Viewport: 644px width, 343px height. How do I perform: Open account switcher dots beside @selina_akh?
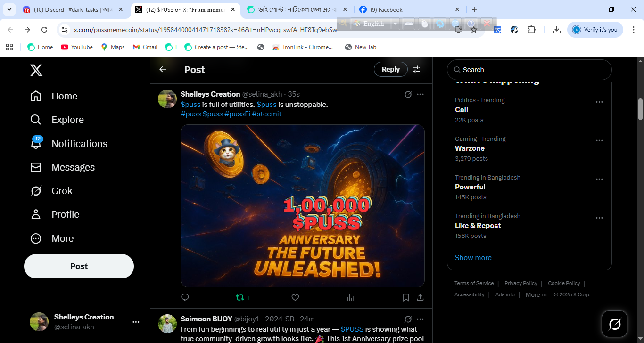(136, 322)
